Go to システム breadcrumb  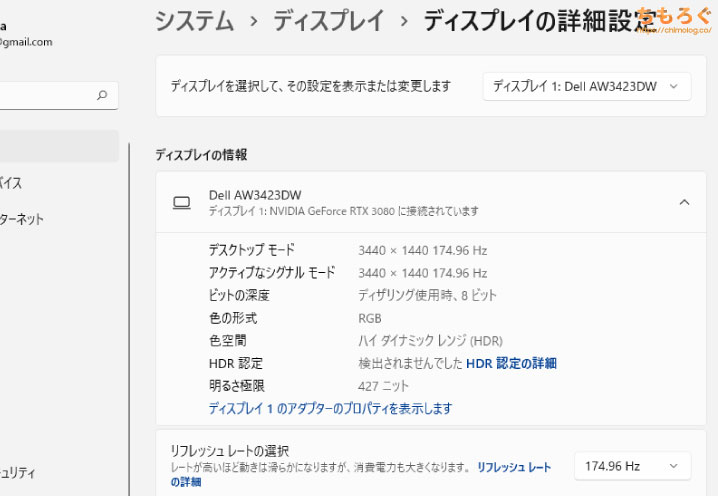click(195, 21)
